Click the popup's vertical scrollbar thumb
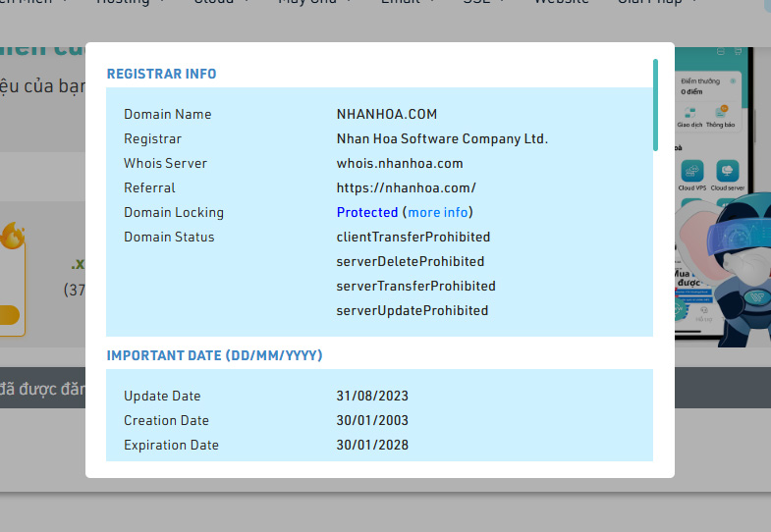 (655, 103)
